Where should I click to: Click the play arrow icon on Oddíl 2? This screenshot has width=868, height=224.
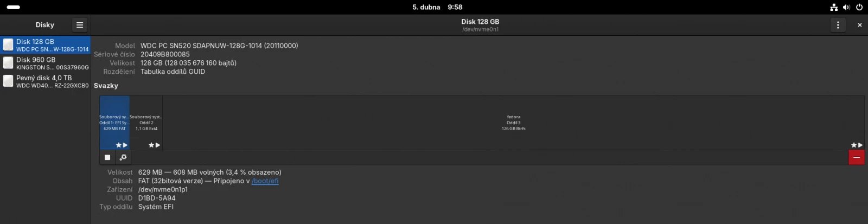158,145
